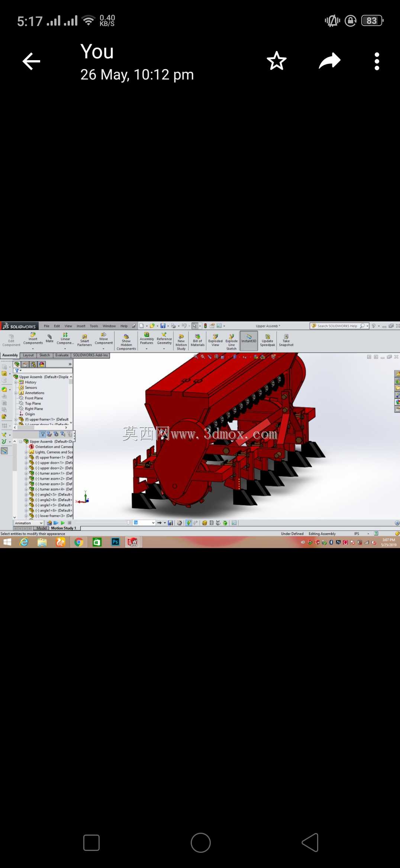Switch to the SOLIDWORKS Add-Ins tab
This screenshot has width=400, height=868.
tap(90, 355)
